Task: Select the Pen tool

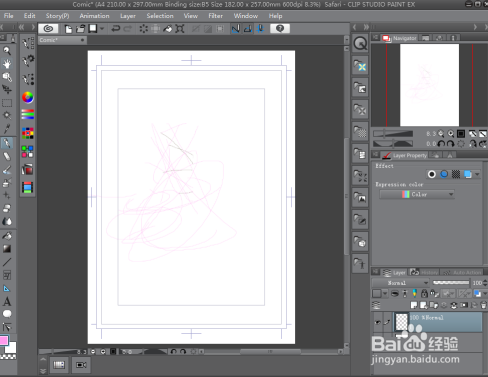Action: pyautogui.click(x=7, y=143)
